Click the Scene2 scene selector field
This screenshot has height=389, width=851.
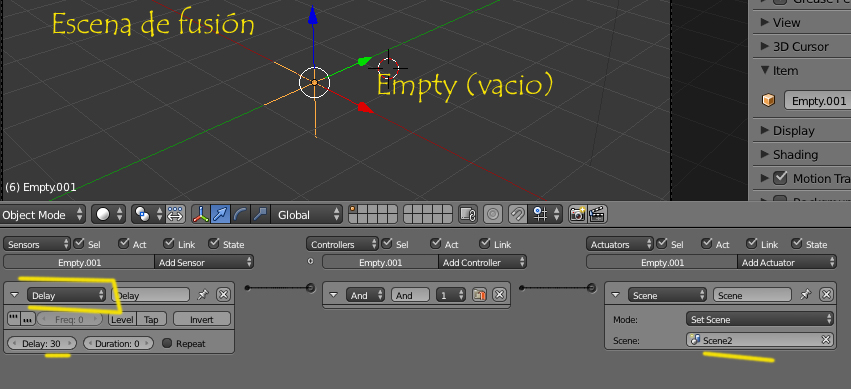click(759, 340)
